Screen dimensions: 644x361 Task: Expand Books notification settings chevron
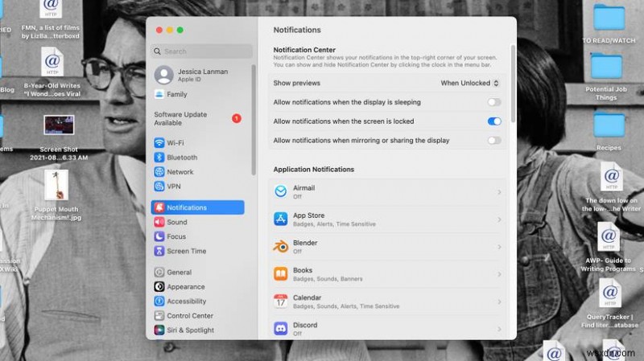[499, 274]
